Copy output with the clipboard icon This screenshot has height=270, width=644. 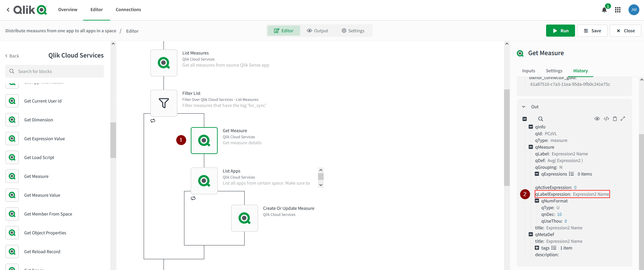tap(615, 118)
